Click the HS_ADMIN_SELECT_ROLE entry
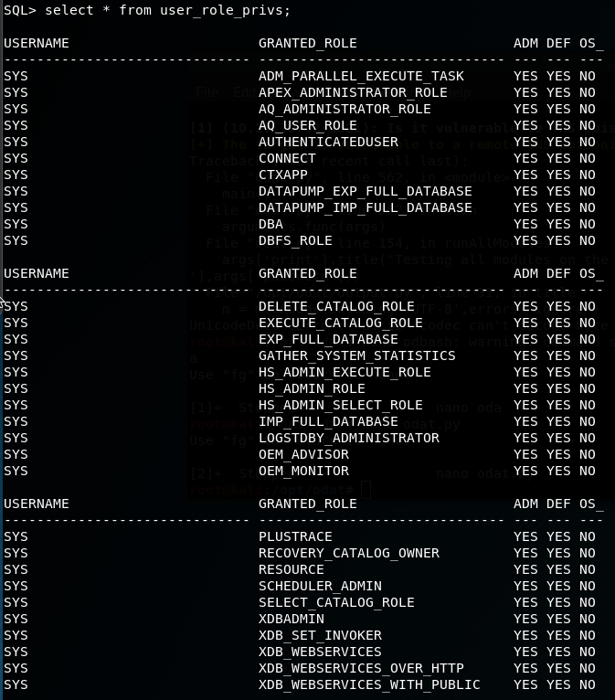The height and width of the screenshot is (700, 615). pyautogui.click(x=340, y=405)
